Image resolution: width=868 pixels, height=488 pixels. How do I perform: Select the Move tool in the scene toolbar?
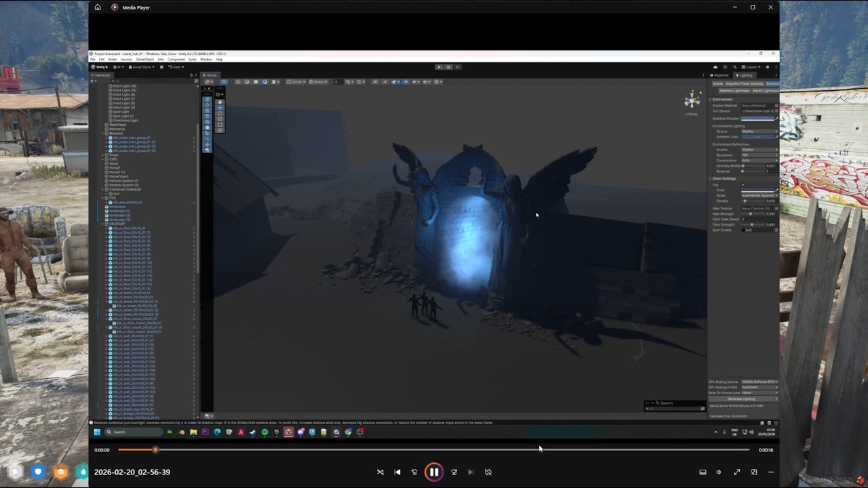click(220, 108)
